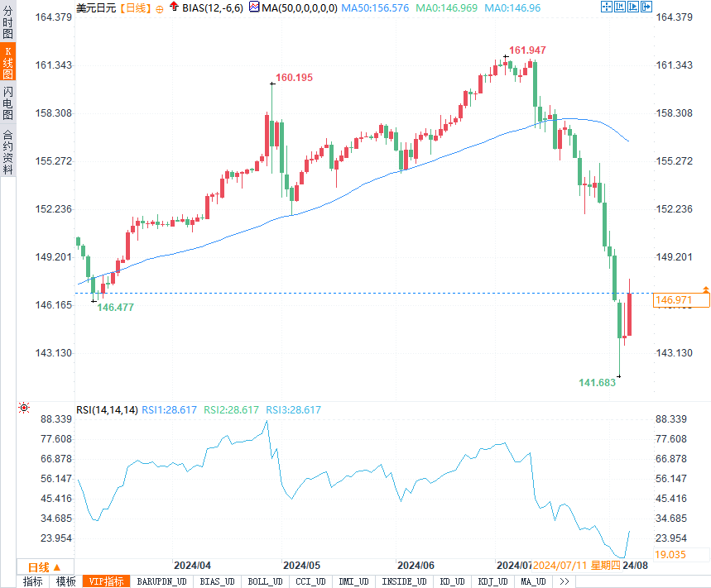Click the green MA0:146.969 value
Viewport: 711px width, 588px height.
(x=447, y=7)
